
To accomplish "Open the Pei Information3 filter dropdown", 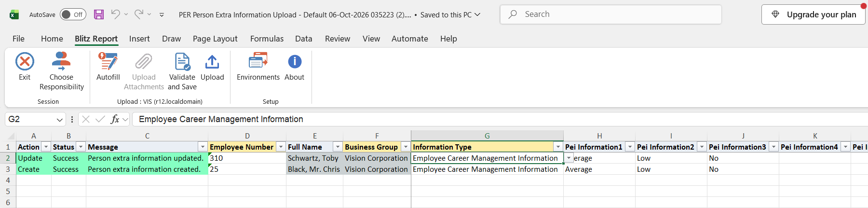I will (x=773, y=147).
